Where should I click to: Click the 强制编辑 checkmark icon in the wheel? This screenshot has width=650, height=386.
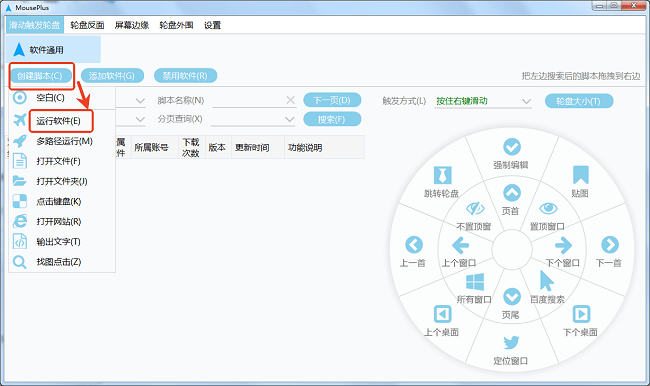512,147
